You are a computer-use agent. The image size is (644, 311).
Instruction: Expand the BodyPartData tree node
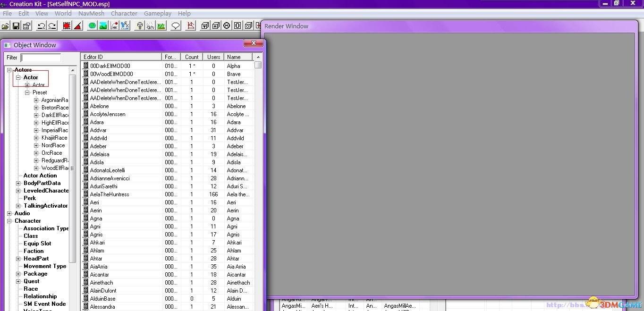pyautogui.click(x=18, y=183)
